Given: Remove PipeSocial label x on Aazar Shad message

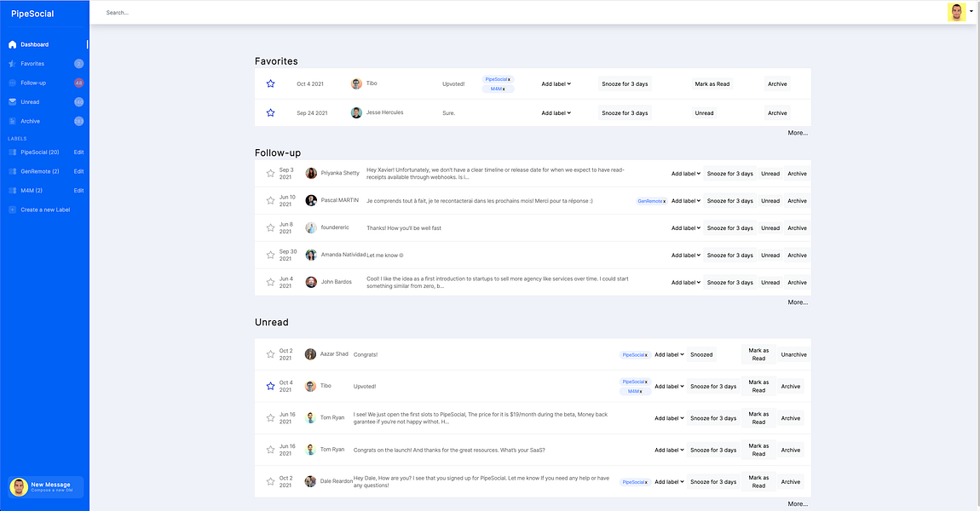Looking at the screenshot, I should [x=646, y=355].
